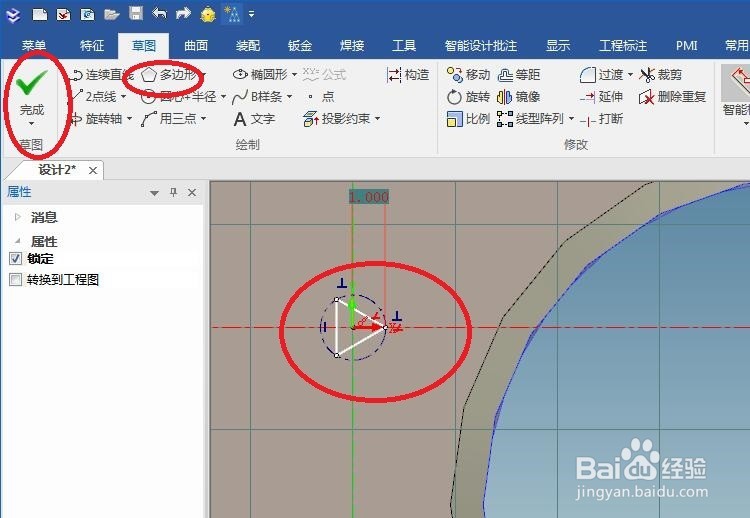Image resolution: width=750 pixels, height=518 pixels.
Task: Open dropdown arrow under 完成 button
Action: [32, 124]
